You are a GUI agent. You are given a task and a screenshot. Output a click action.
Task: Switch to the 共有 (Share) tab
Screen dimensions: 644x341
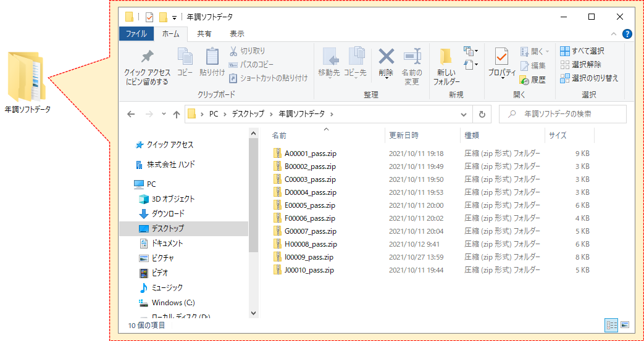(x=204, y=34)
